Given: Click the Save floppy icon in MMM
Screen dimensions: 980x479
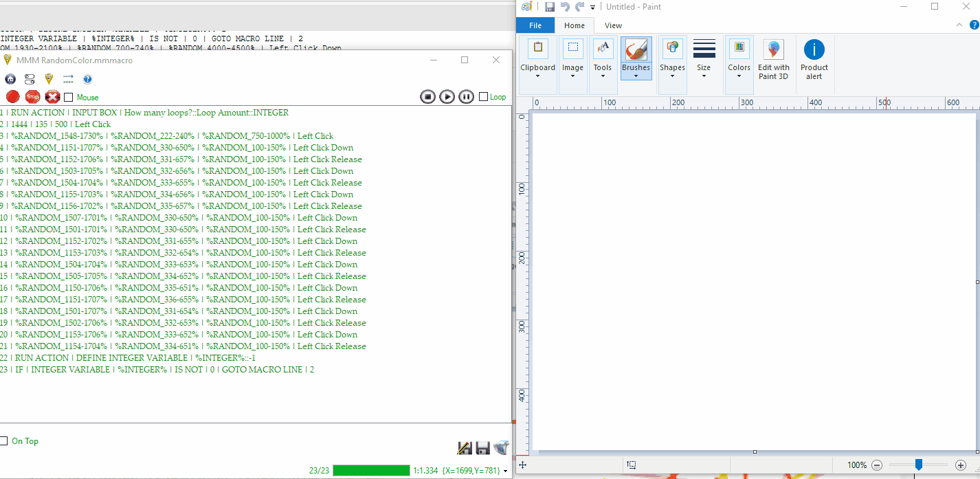Looking at the screenshot, I should (x=482, y=448).
